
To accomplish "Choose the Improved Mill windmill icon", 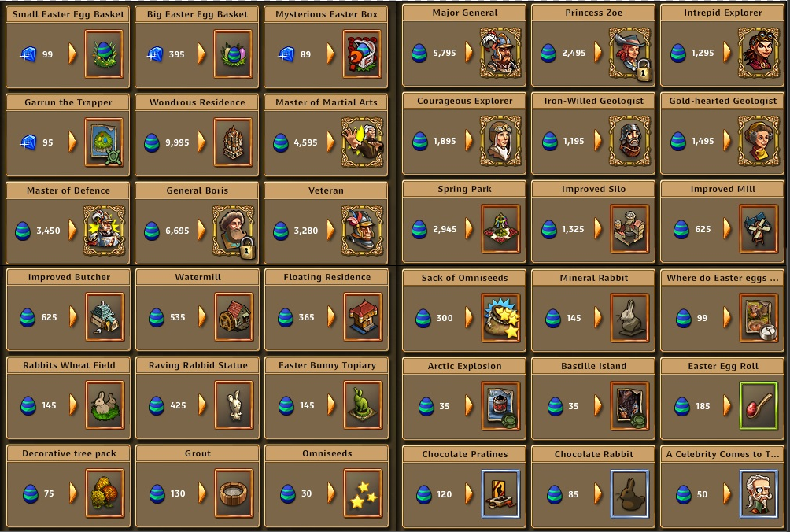I will [x=759, y=229].
